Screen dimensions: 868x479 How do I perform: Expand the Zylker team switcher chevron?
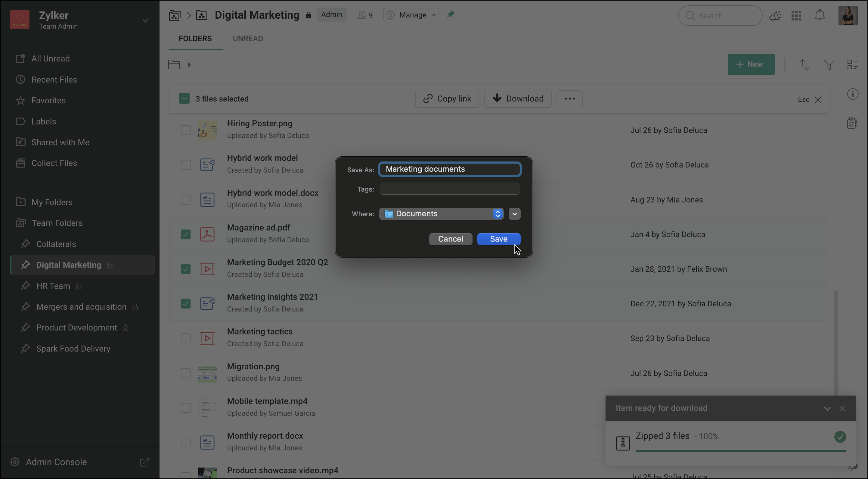(x=145, y=20)
